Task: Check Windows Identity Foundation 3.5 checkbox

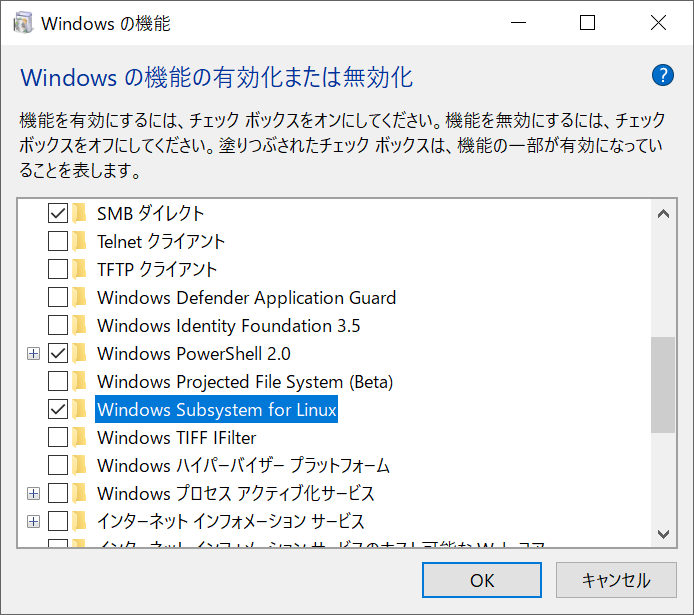Action: (x=58, y=325)
